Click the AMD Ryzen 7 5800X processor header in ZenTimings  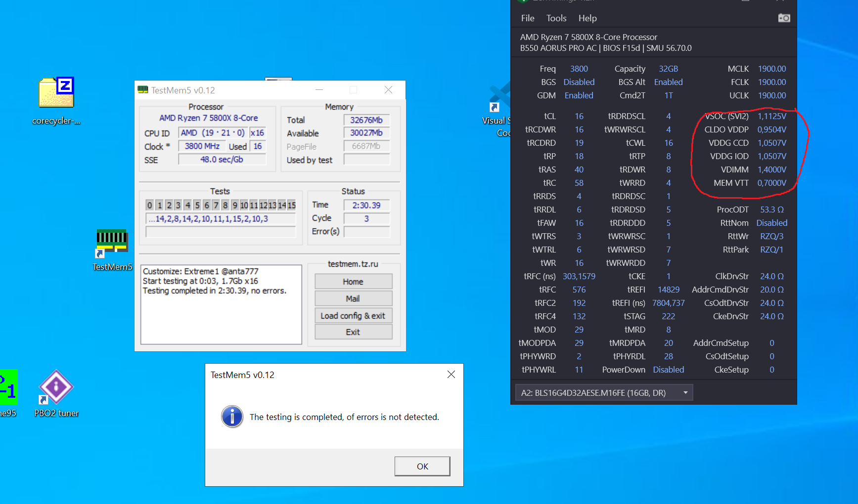[588, 37]
